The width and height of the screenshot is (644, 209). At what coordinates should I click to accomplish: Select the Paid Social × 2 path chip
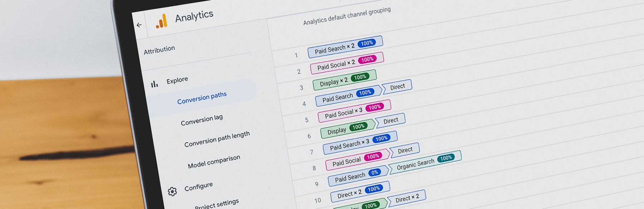[336, 65]
